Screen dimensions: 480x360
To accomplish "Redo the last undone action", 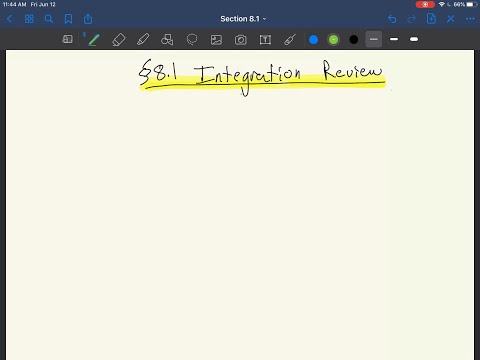I will [412, 19].
